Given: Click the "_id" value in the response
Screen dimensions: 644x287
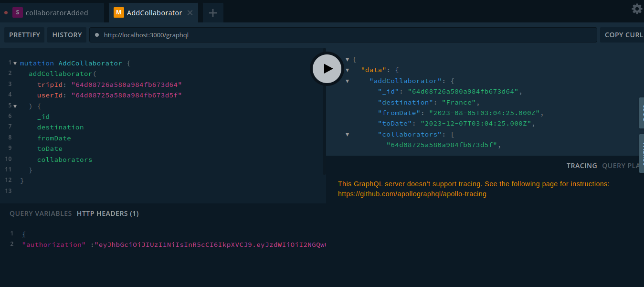Looking at the screenshot, I should click(x=463, y=92).
